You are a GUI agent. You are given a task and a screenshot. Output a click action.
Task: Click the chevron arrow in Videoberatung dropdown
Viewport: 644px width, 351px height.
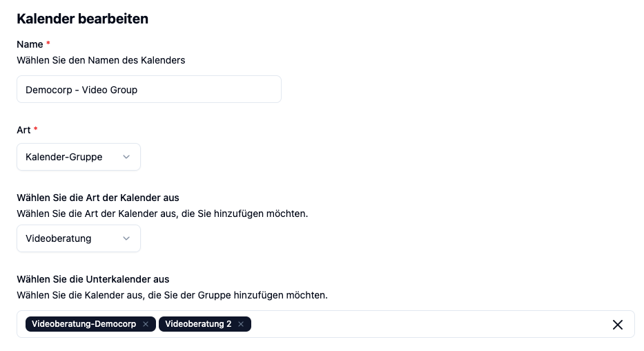click(x=126, y=238)
